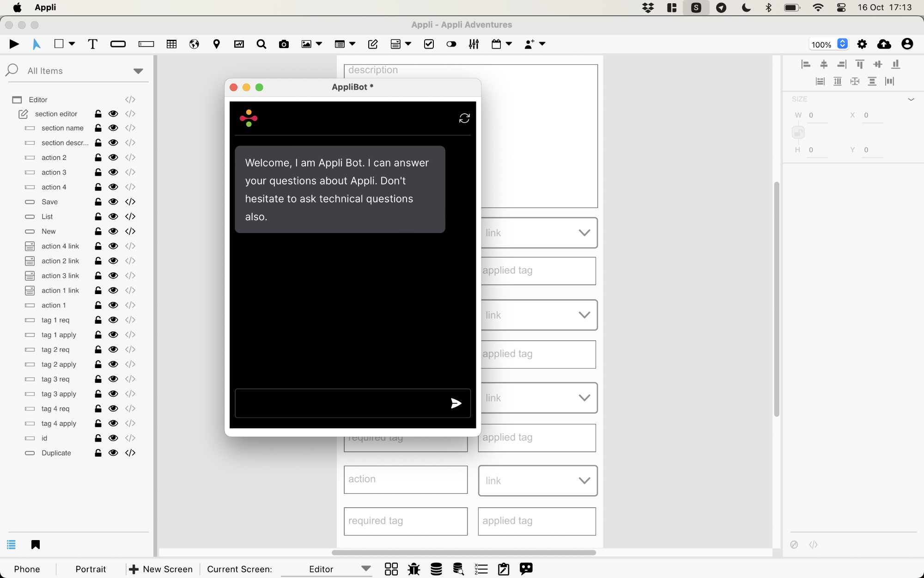This screenshot has height=578, width=924.
Task: Insert the camera element
Action: coord(284,44)
